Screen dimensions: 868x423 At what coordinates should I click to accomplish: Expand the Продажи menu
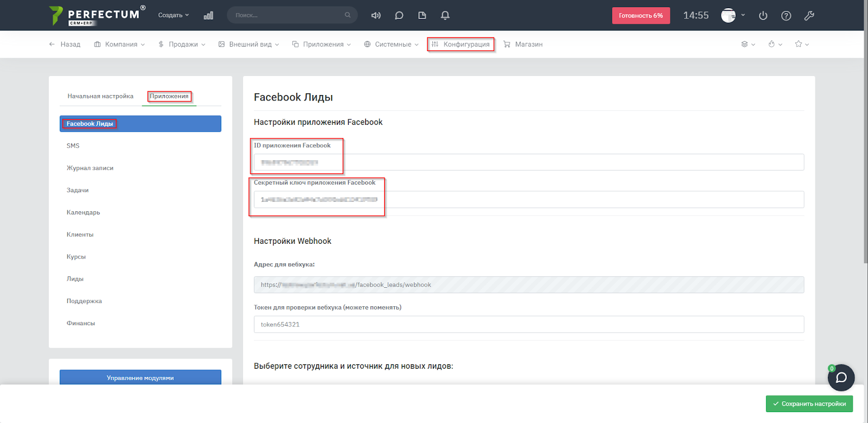point(182,44)
